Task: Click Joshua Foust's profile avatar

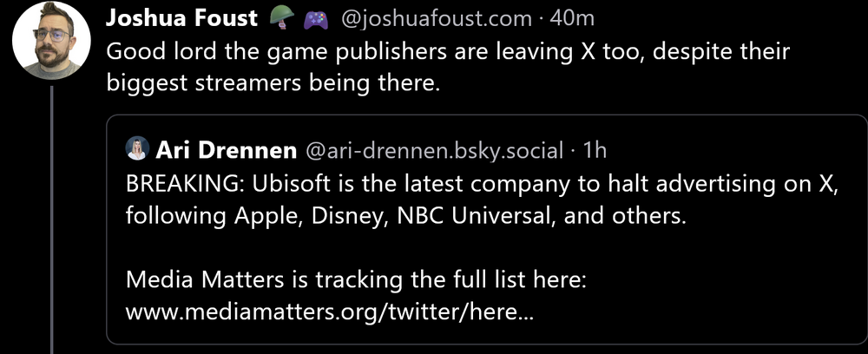Action: pyautogui.click(x=52, y=41)
